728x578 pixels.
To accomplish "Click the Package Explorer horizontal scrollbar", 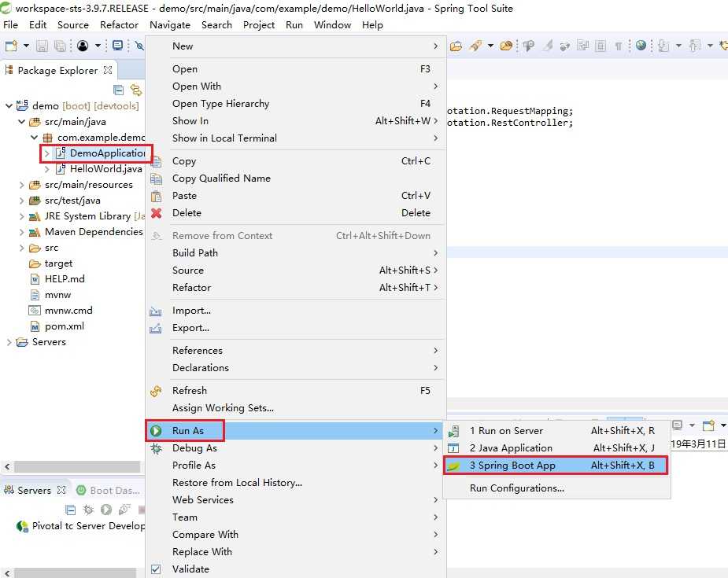I will coord(77,466).
